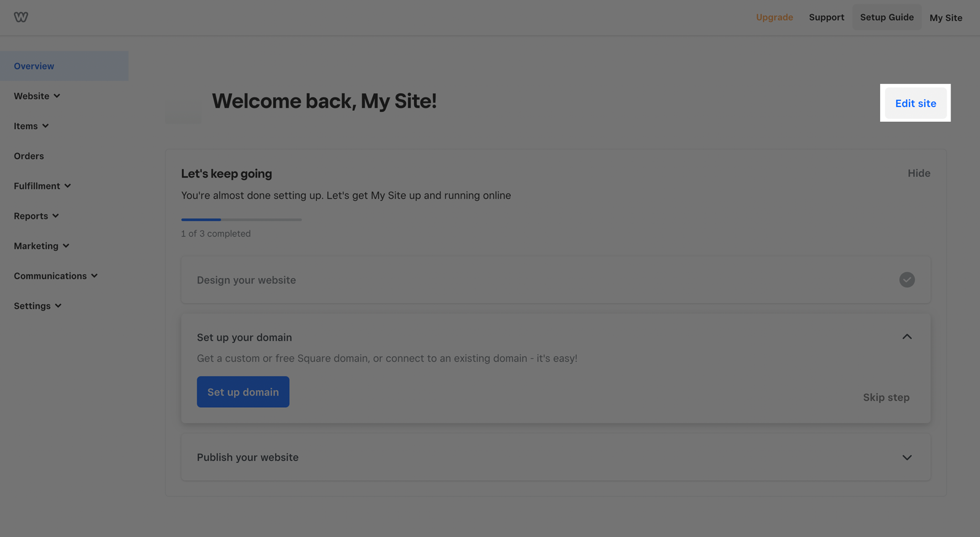980x537 pixels.
Task: Expand the Items sidebar menu
Action: coord(31,126)
